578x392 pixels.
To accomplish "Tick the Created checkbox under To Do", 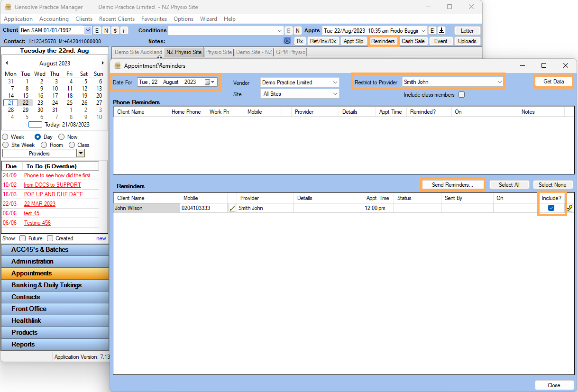I will (x=50, y=238).
